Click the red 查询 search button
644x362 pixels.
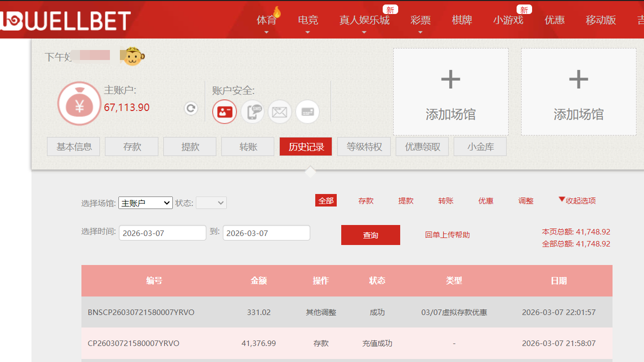[371, 234]
